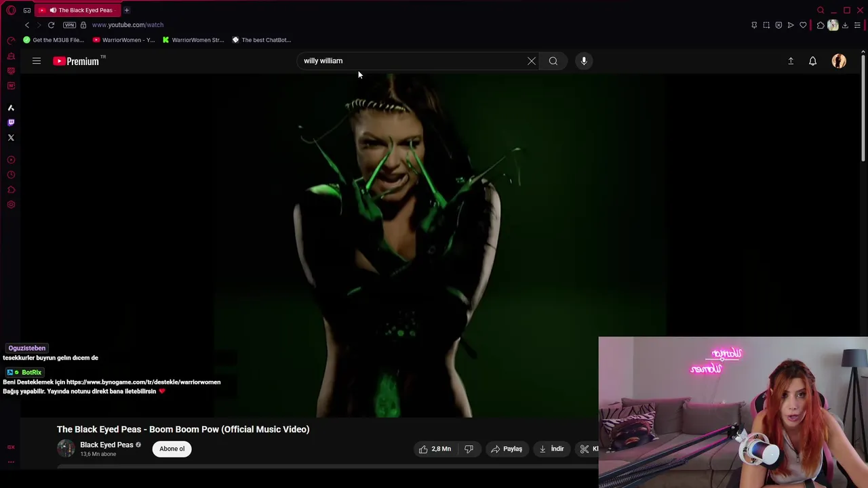
Task: Open 'WarriorWomen - Y...' YouTube bookmark
Action: coord(123,40)
